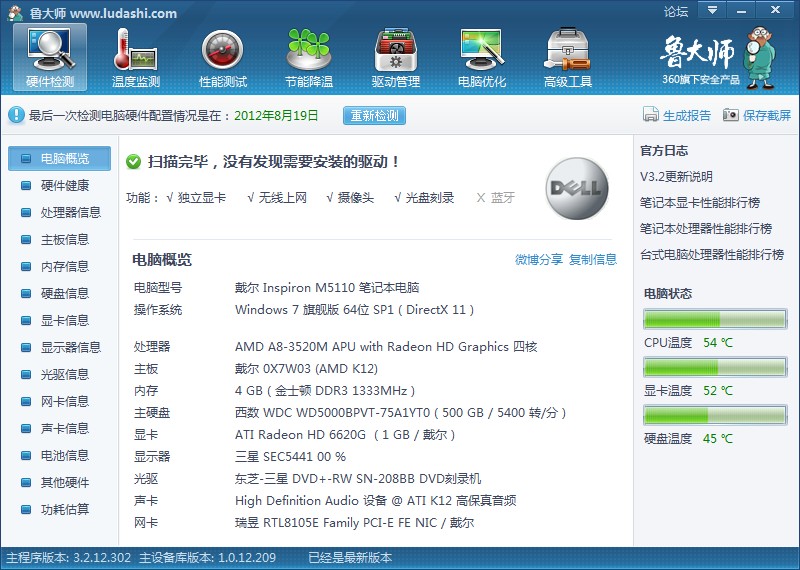Click the 显卡温度 temperature bar

[715, 367]
